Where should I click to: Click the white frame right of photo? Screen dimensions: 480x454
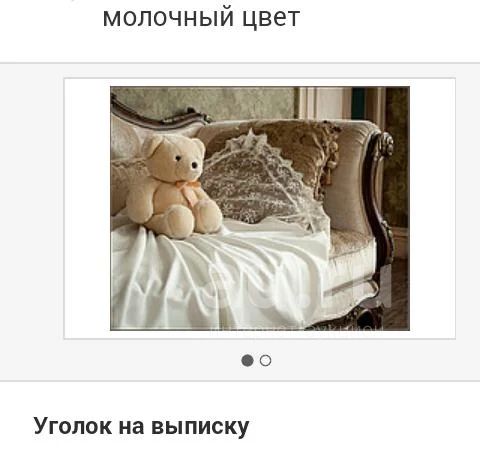click(433, 208)
